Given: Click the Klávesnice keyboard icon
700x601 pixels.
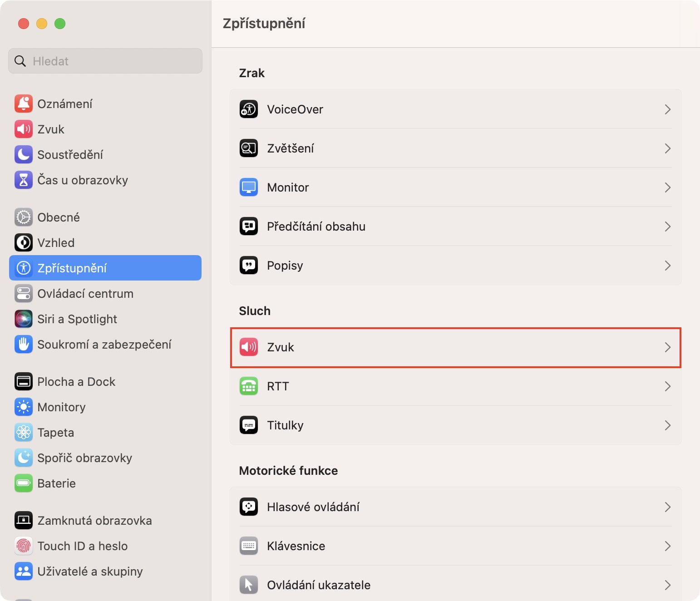Looking at the screenshot, I should coord(249,546).
